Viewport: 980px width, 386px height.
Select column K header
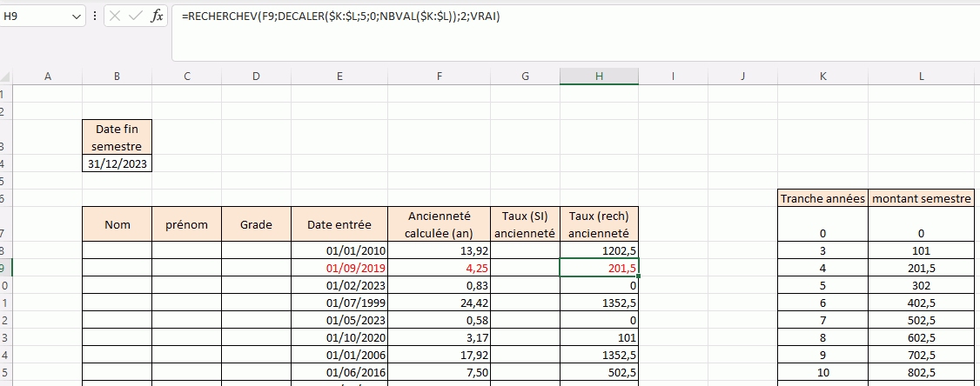pos(822,77)
